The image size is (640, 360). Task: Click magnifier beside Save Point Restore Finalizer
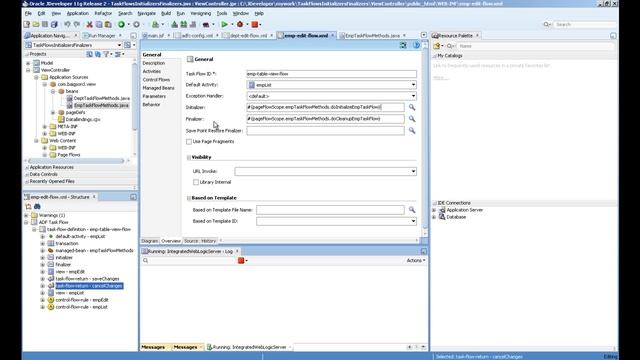click(412, 131)
